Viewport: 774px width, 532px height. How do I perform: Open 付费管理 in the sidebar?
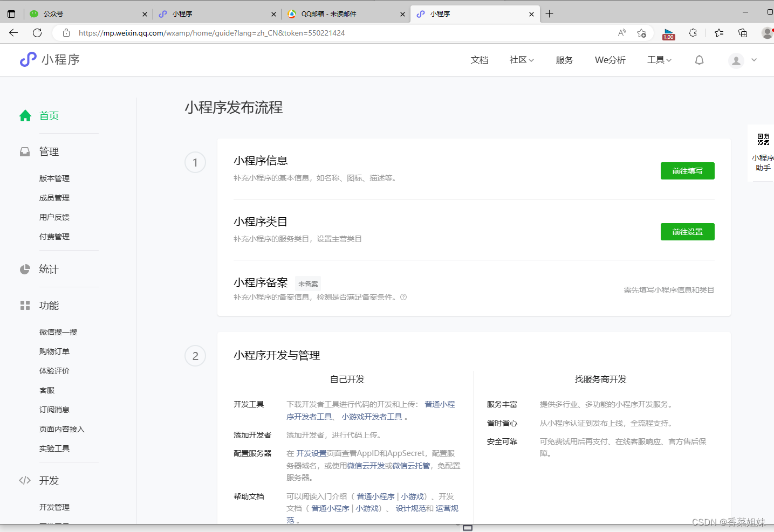pyautogui.click(x=54, y=237)
